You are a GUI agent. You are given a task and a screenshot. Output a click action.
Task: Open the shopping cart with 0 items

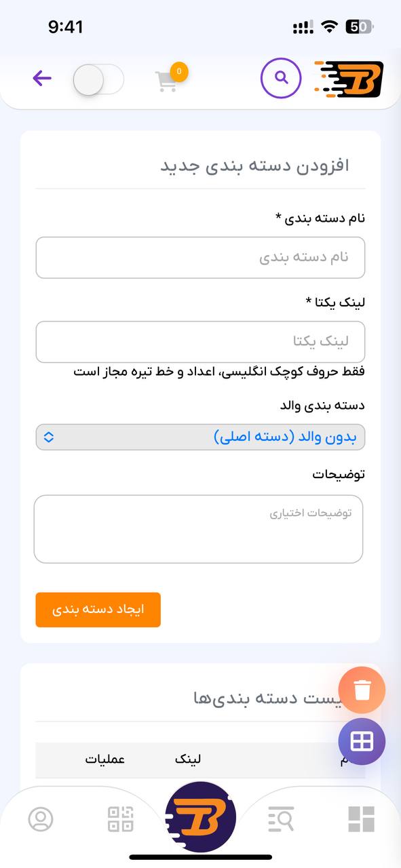pos(168,80)
